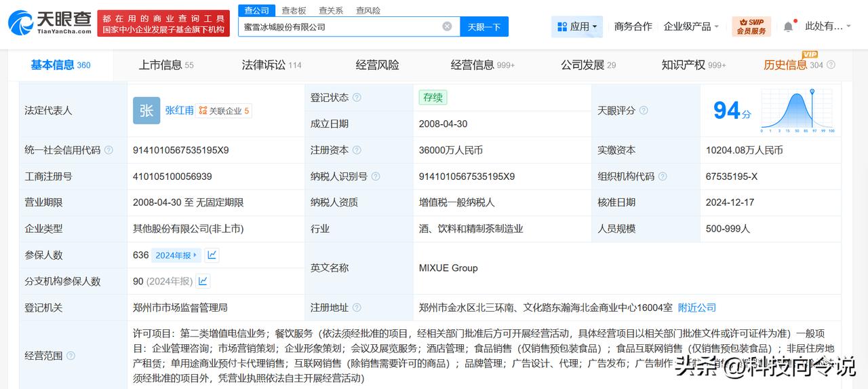Open notifications bell icon

click(x=788, y=26)
